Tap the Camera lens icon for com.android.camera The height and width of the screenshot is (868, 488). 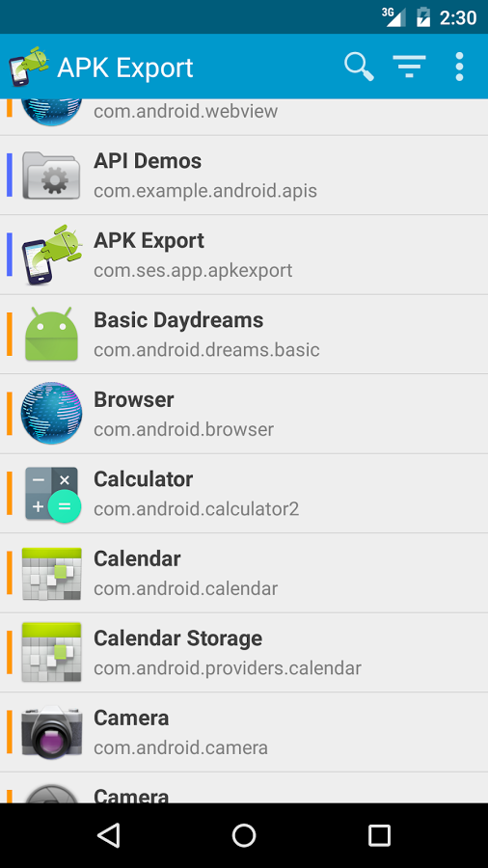click(x=51, y=732)
